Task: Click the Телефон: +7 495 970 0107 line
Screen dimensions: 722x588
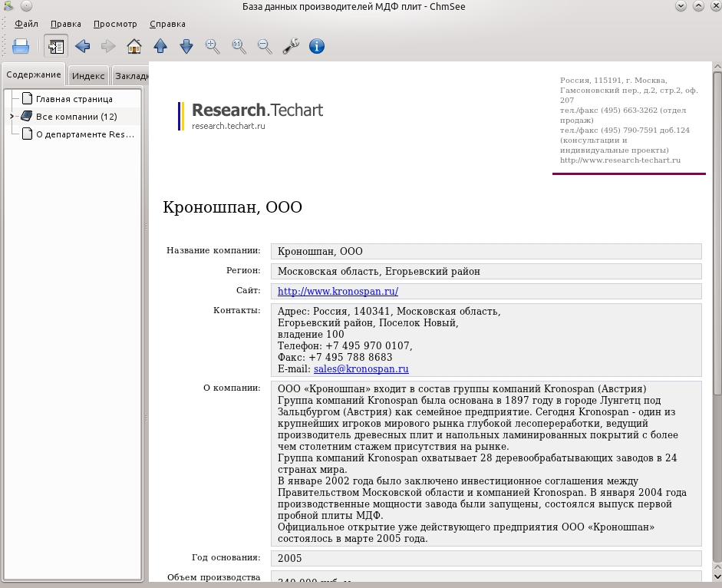Action: [x=345, y=346]
